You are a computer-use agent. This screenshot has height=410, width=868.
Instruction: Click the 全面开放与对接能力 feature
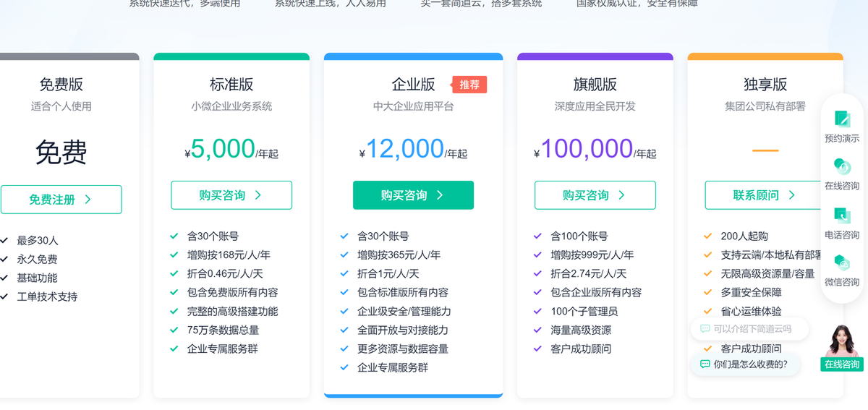click(402, 330)
